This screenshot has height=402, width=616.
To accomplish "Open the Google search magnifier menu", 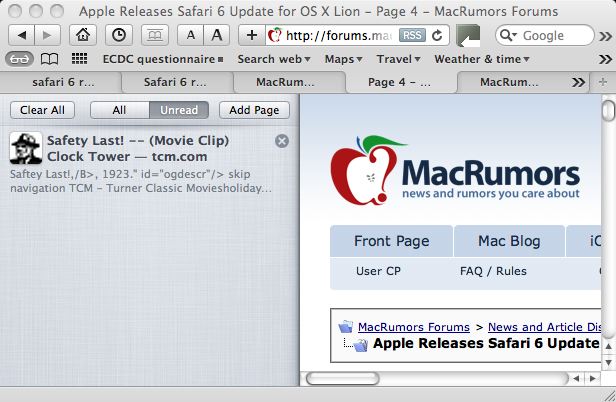I will click(508, 36).
